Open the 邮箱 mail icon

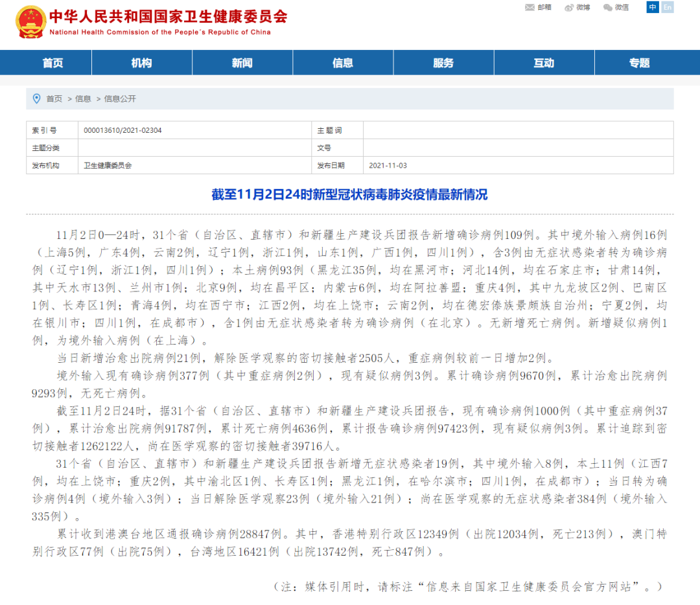tap(530, 8)
